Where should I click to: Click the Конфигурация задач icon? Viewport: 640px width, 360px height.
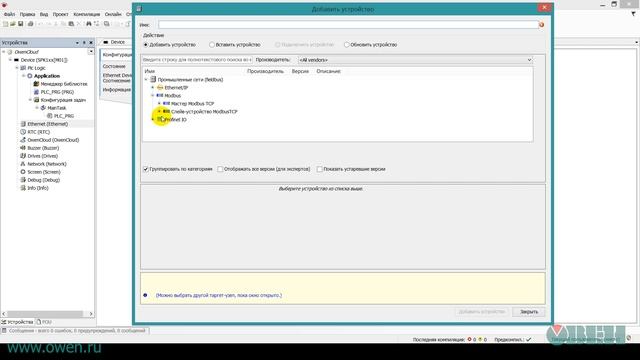pyautogui.click(x=36, y=100)
